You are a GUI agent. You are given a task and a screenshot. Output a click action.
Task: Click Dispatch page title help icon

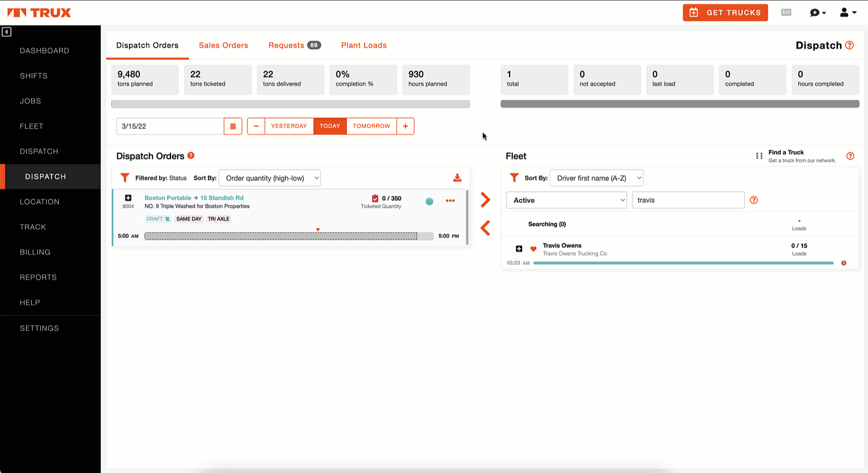click(849, 45)
